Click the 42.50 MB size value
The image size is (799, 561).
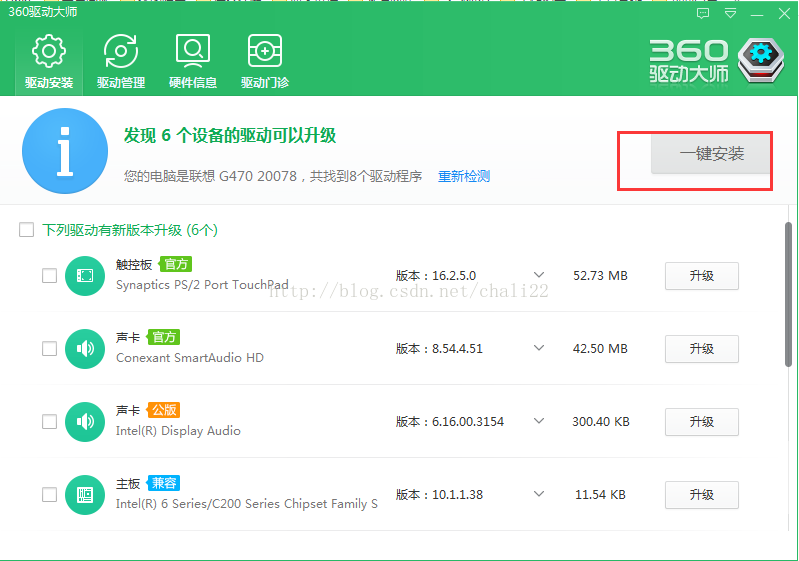(600, 349)
